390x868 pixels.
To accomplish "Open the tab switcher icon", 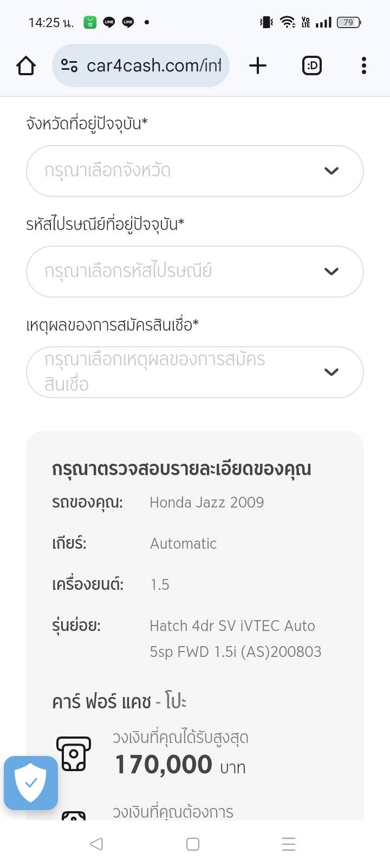I will pyautogui.click(x=311, y=66).
